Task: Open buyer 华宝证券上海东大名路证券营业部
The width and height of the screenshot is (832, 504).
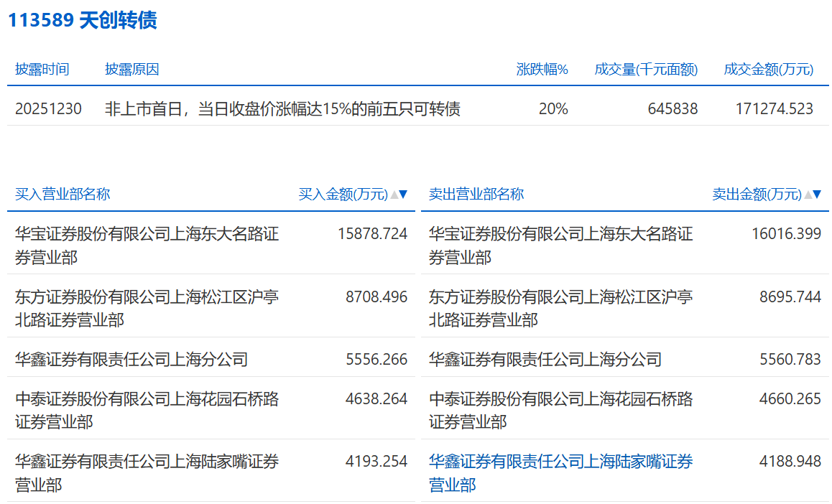Action: [x=147, y=246]
